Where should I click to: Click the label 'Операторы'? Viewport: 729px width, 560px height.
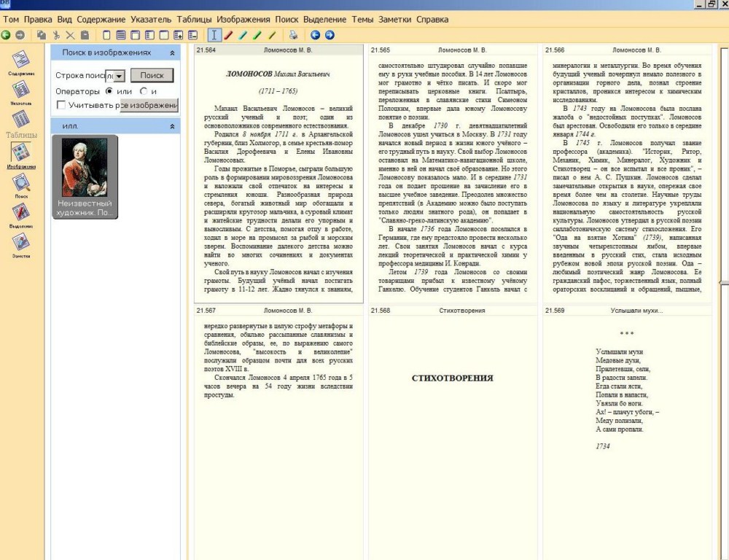(x=77, y=91)
